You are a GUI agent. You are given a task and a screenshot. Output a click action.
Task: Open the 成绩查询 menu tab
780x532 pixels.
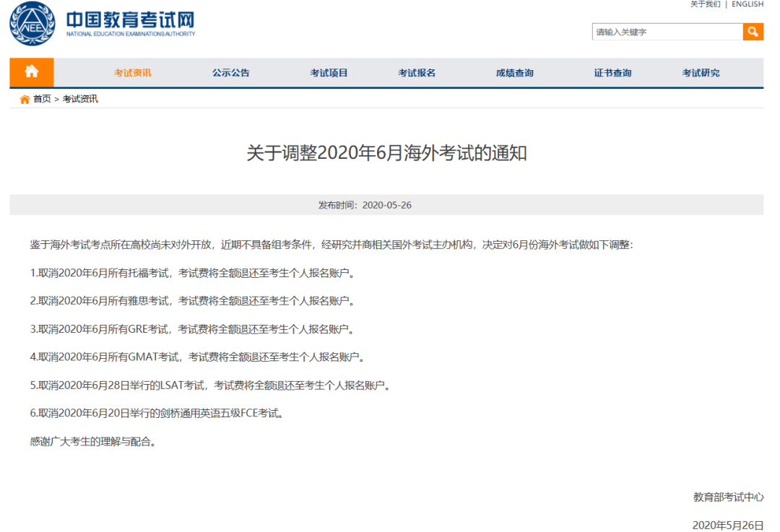click(515, 73)
